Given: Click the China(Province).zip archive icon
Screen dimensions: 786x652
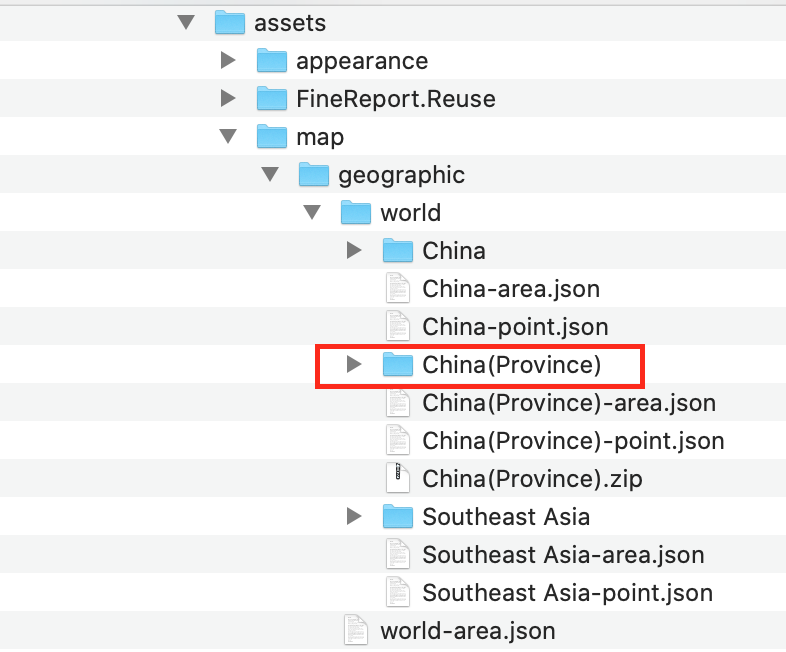Looking at the screenshot, I should coord(398,478).
